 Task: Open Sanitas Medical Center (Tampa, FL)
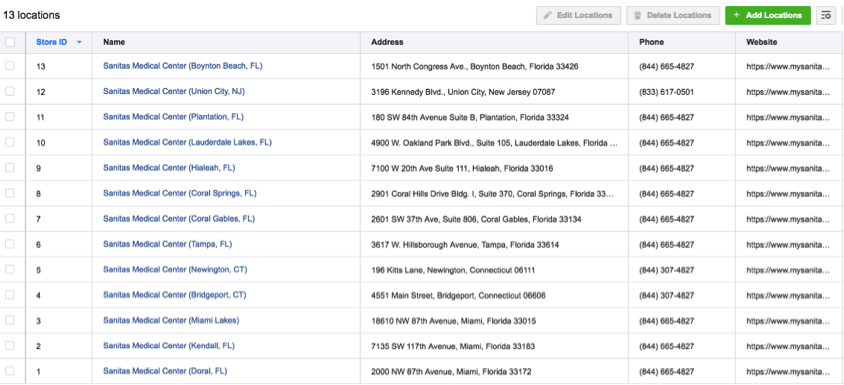pos(167,244)
